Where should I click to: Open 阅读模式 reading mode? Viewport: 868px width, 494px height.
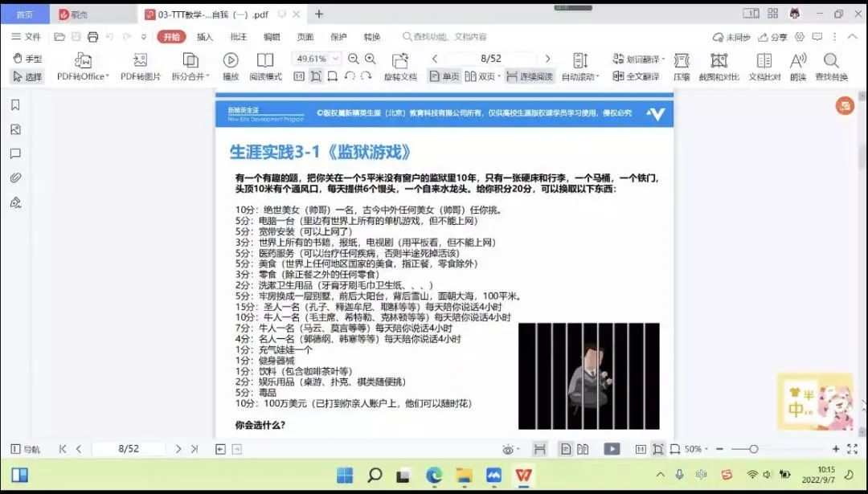click(265, 60)
